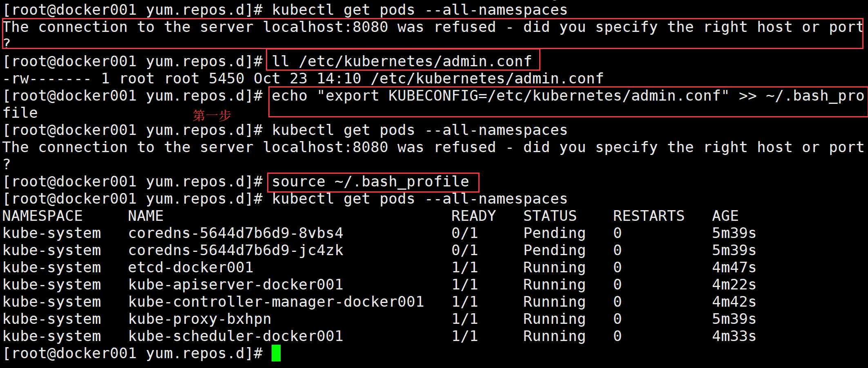This screenshot has width=868, height=368.
Task: Click age 4m47s of etcd-docker001
Action: [x=734, y=267]
